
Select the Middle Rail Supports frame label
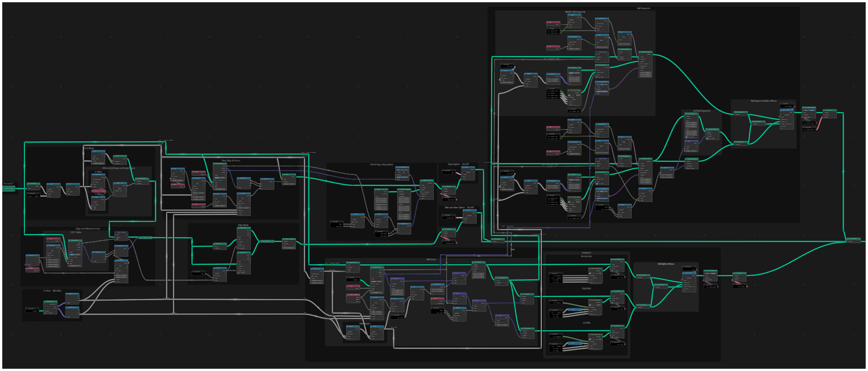click(x=575, y=12)
